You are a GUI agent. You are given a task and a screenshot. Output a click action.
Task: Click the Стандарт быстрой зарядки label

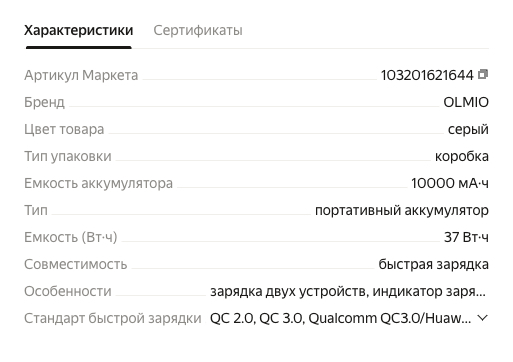[113, 318]
